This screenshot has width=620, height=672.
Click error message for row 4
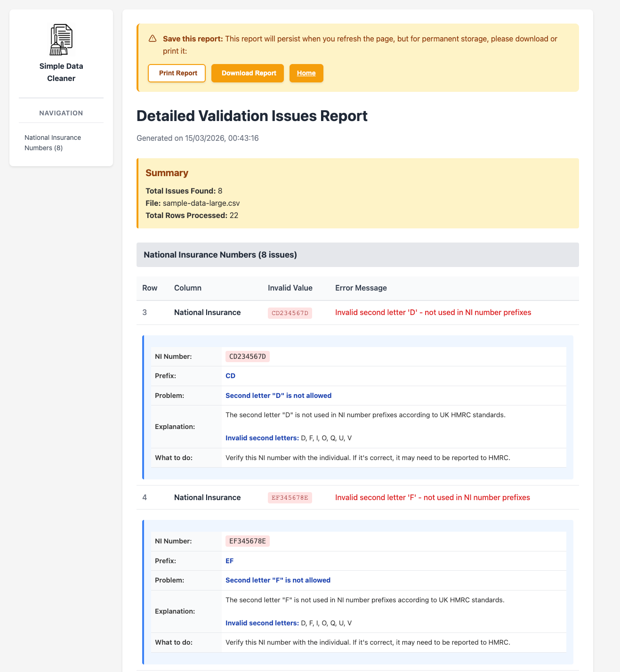(432, 497)
